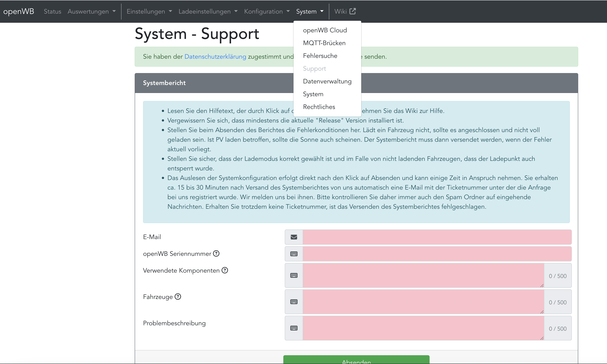Go to the Status page
The height and width of the screenshot is (364, 607).
[52, 11]
